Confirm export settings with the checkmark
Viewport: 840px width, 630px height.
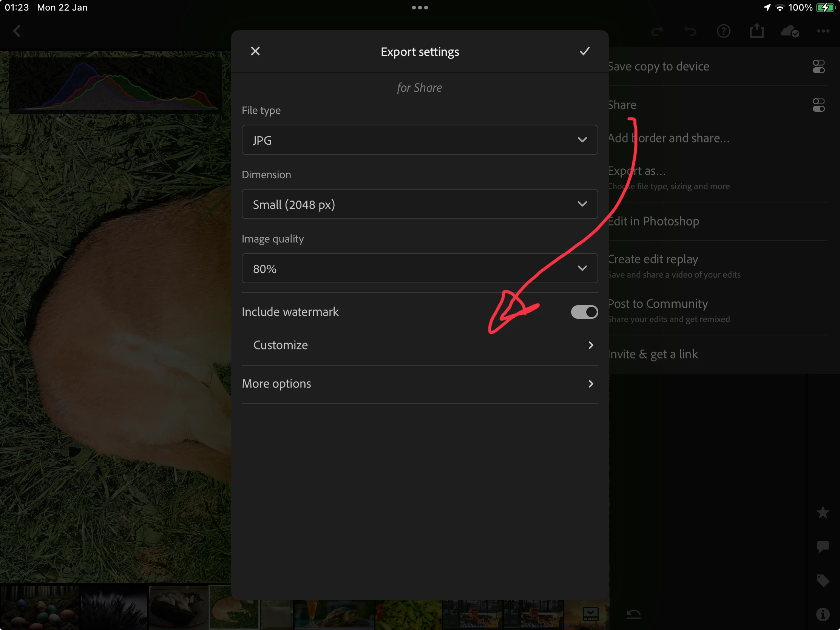[584, 51]
